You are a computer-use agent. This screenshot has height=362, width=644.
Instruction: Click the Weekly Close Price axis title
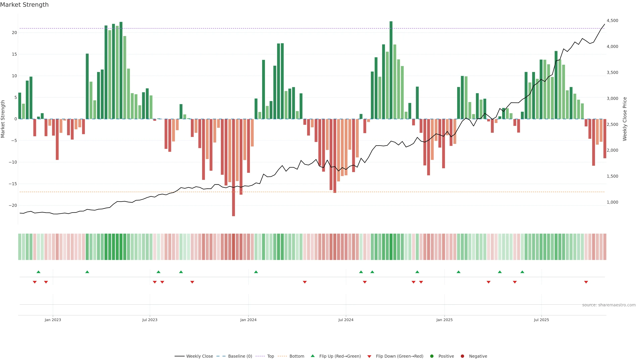(625, 119)
